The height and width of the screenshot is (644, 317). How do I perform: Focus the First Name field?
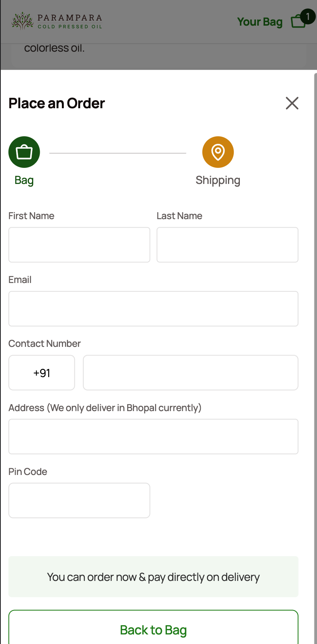(79, 245)
